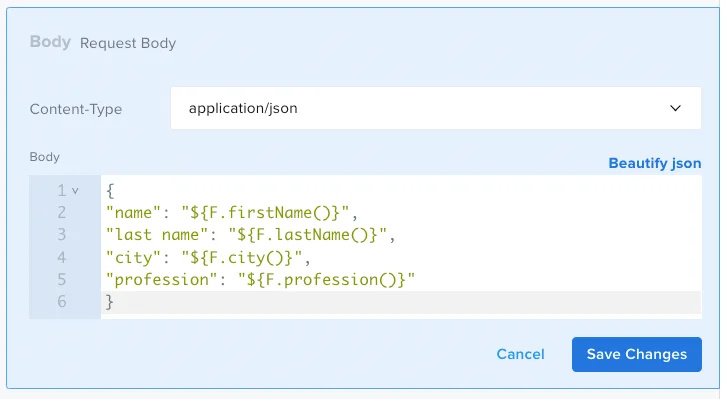Select line number 6 in gutter

pyautogui.click(x=62, y=302)
